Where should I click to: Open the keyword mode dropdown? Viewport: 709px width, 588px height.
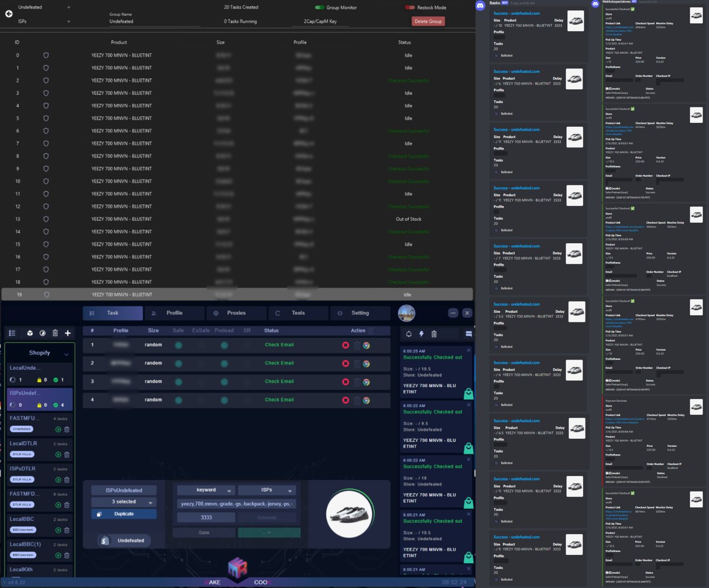tap(206, 490)
